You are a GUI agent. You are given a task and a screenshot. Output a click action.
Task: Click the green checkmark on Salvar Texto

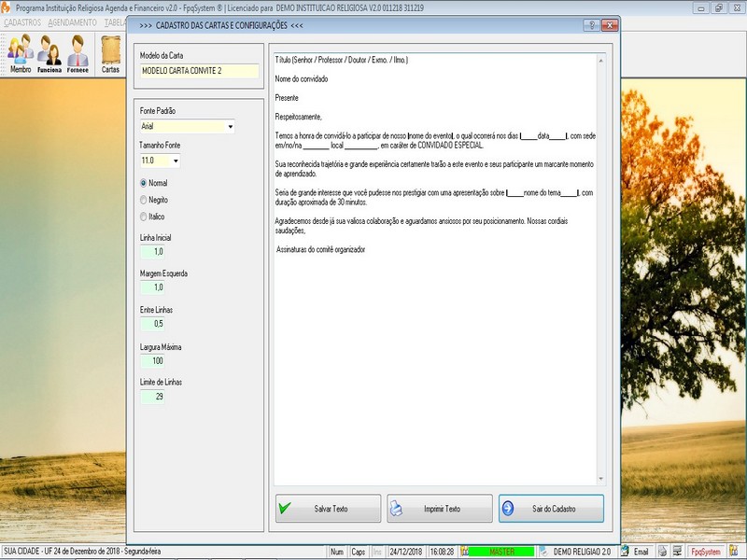285,508
